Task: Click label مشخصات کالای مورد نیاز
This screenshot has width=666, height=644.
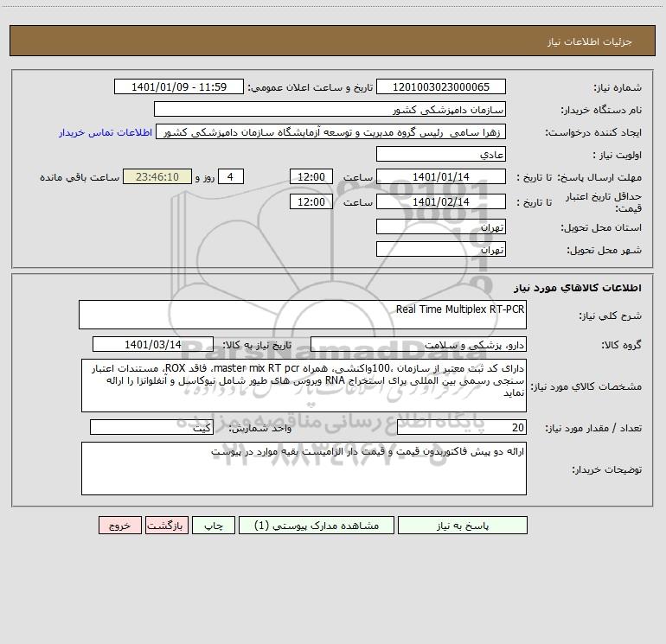Action: coord(586,386)
